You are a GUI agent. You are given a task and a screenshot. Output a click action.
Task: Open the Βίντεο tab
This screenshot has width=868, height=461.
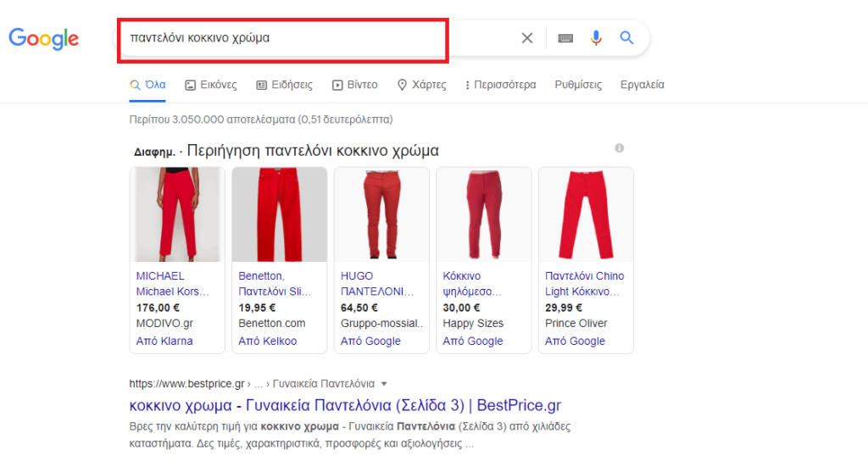[x=355, y=85]
